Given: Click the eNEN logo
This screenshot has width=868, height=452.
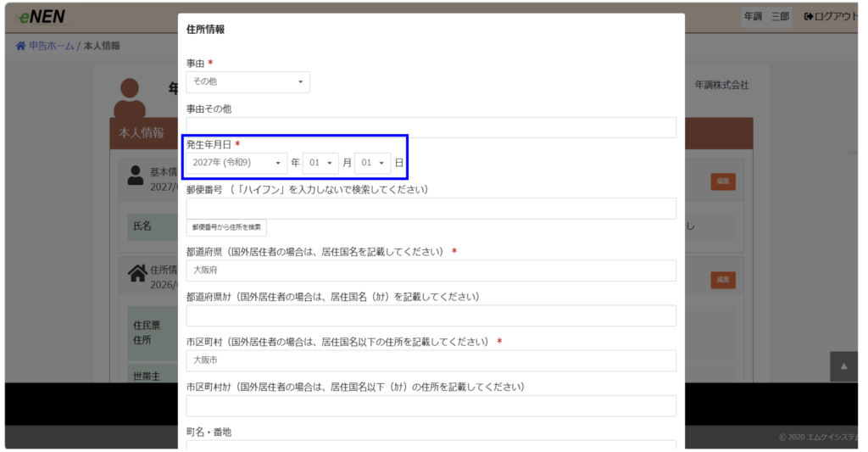Looking at the screenshot, I should tap(42, 17).
